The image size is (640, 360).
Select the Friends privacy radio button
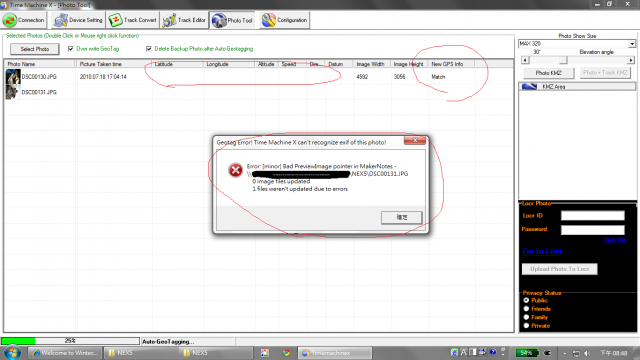[526, 309]
